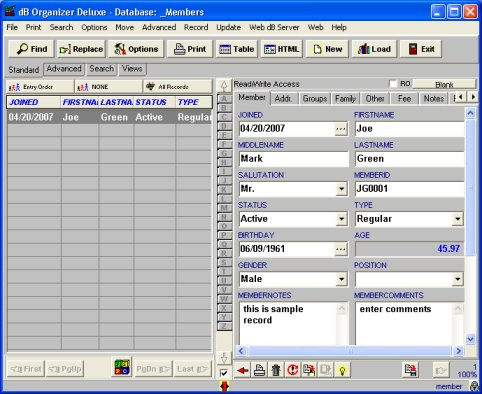Image resolution: width=482 pixels, height=394 pixels.
Task: Click the NONE secondary sort button
Action: coord(108,87)
